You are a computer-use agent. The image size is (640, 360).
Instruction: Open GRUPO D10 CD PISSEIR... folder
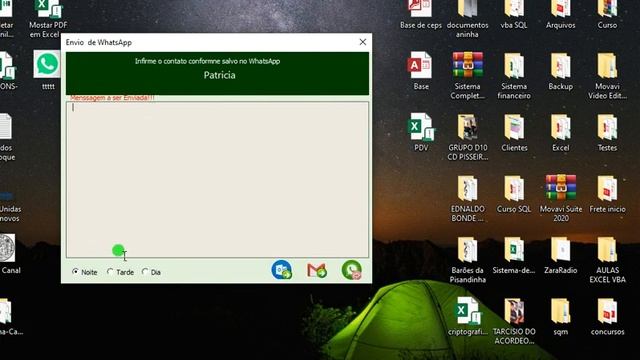coord(467,137)
